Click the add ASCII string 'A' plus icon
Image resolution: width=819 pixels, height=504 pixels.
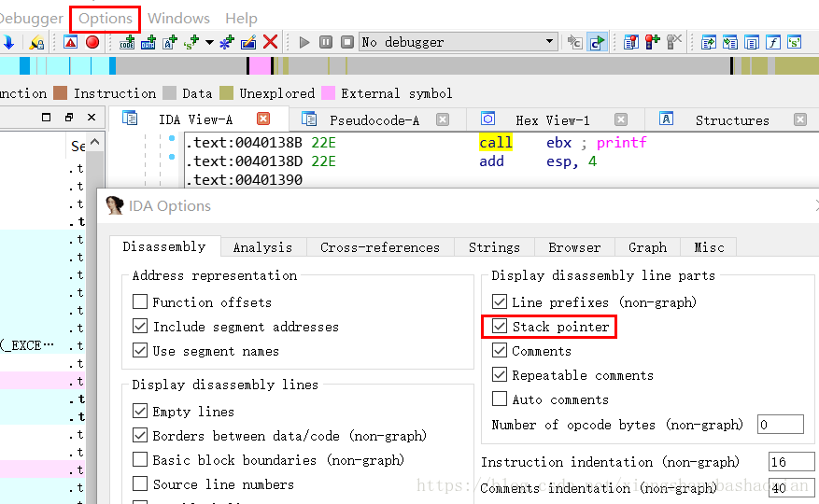pos(170,42)
